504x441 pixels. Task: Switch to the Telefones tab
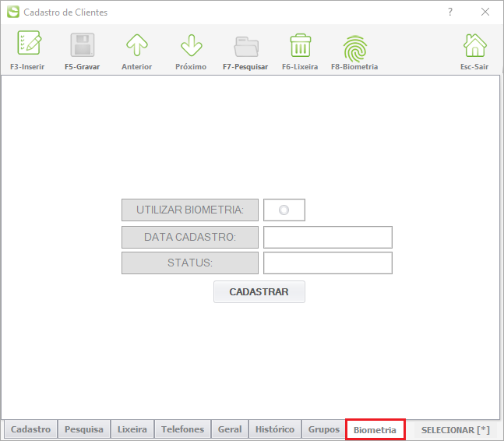pos(182,429)
